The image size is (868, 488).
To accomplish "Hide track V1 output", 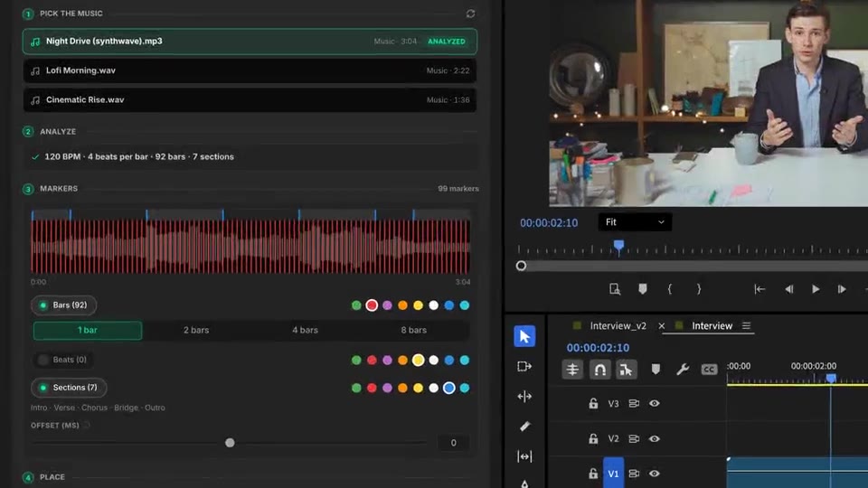I will pos(655,474).
